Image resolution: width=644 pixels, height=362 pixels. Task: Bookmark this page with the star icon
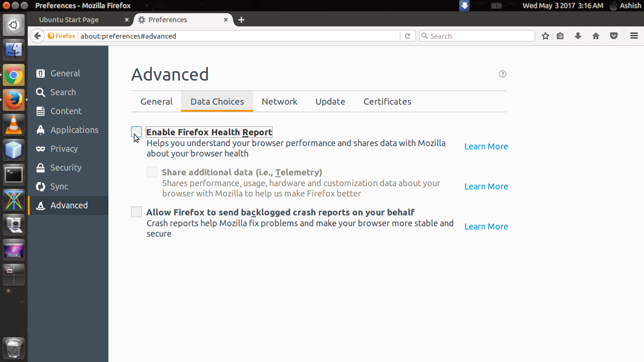click(545, 36)
